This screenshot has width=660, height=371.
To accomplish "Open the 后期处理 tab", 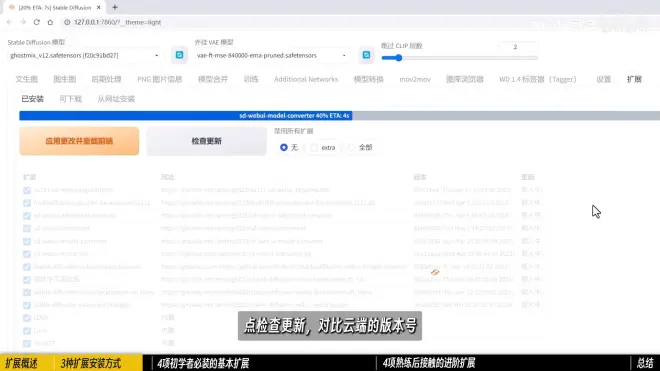I will tap(106, 79).
